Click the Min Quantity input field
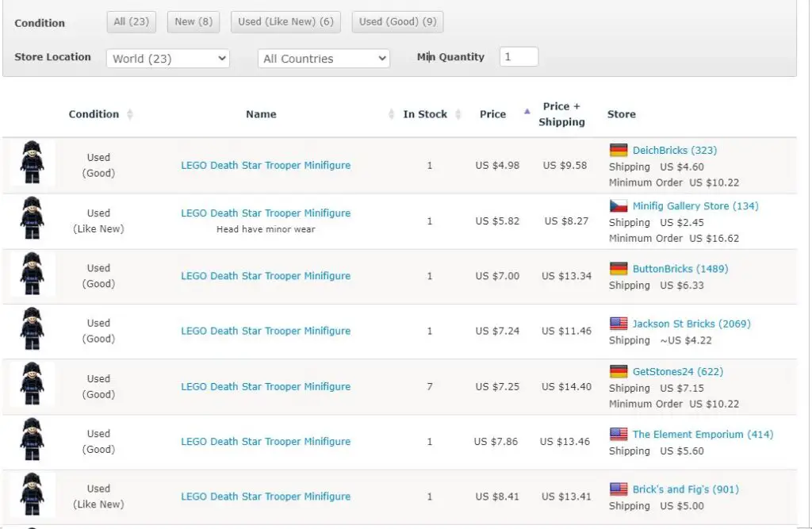 tap(519, 56)
